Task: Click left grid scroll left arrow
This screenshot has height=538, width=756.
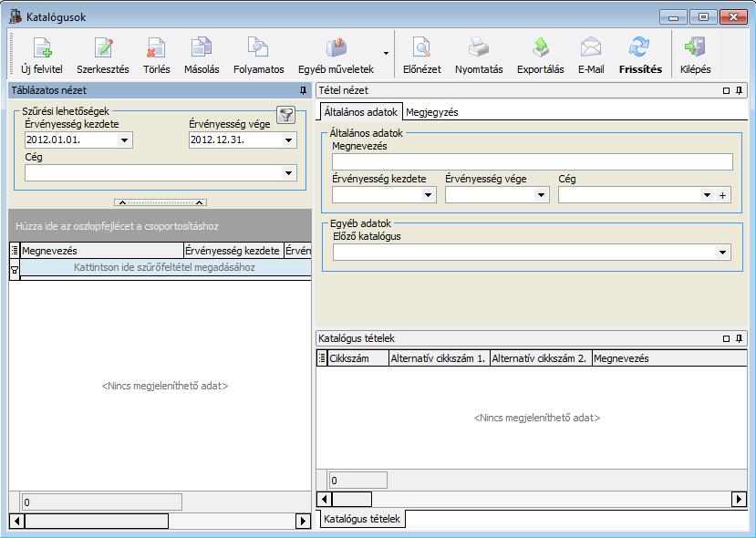Action: coord(17,521)
